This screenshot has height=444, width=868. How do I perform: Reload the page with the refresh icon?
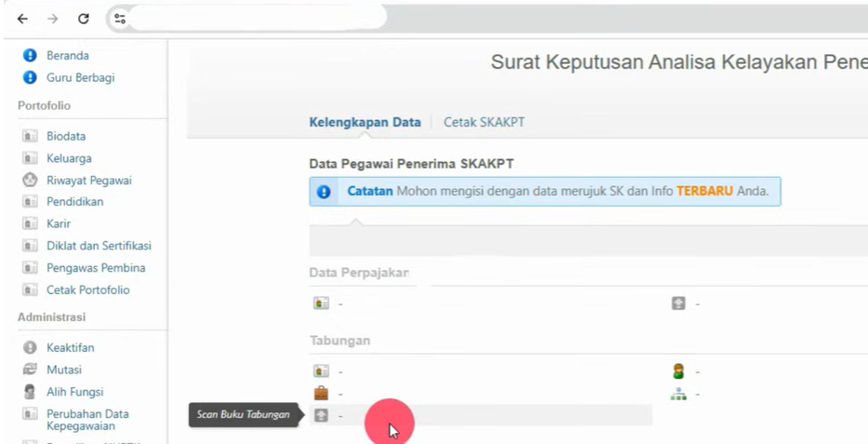(84, 19)
